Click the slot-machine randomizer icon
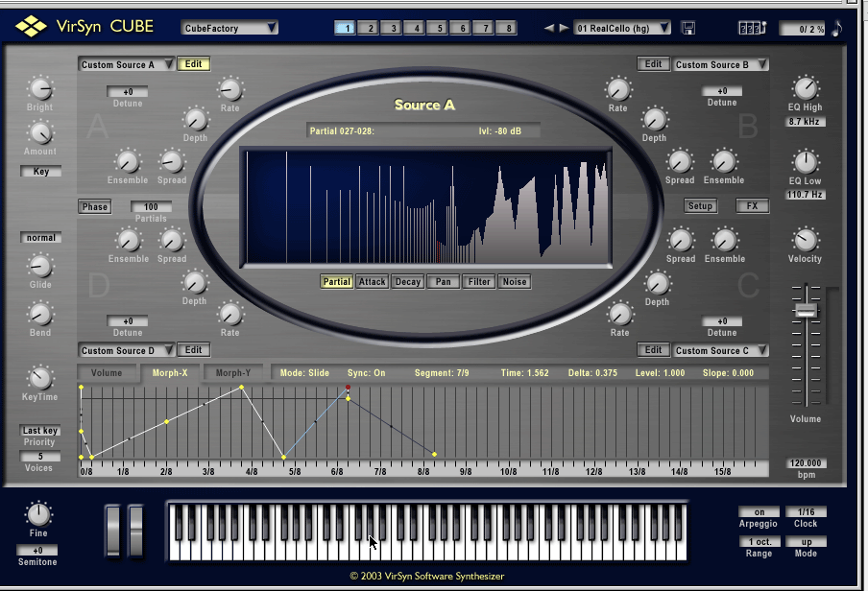 tap(753, 28)
